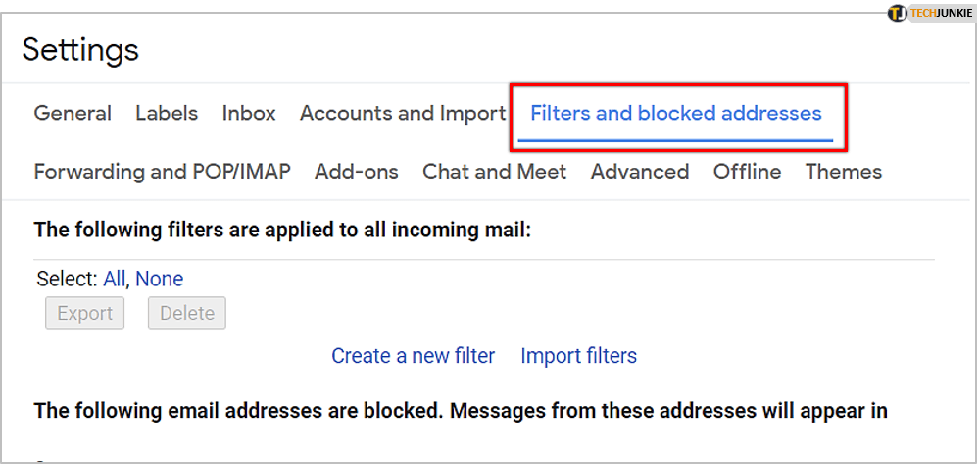The image size is (980, 464).
Task: Click the Settings page heading
Action: (80, 49)
